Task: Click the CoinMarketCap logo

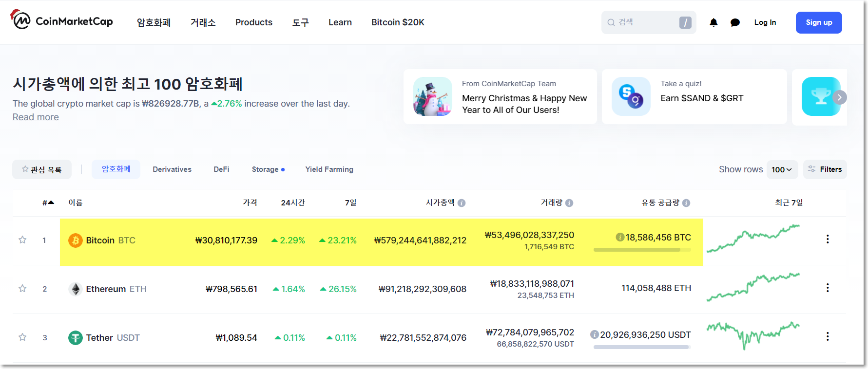Action: (x=62, y=20)
